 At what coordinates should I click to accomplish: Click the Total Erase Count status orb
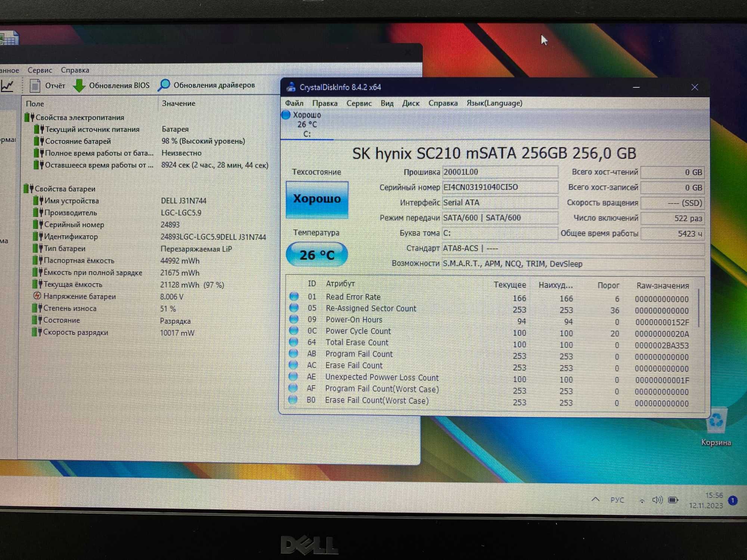coord(294,342)
